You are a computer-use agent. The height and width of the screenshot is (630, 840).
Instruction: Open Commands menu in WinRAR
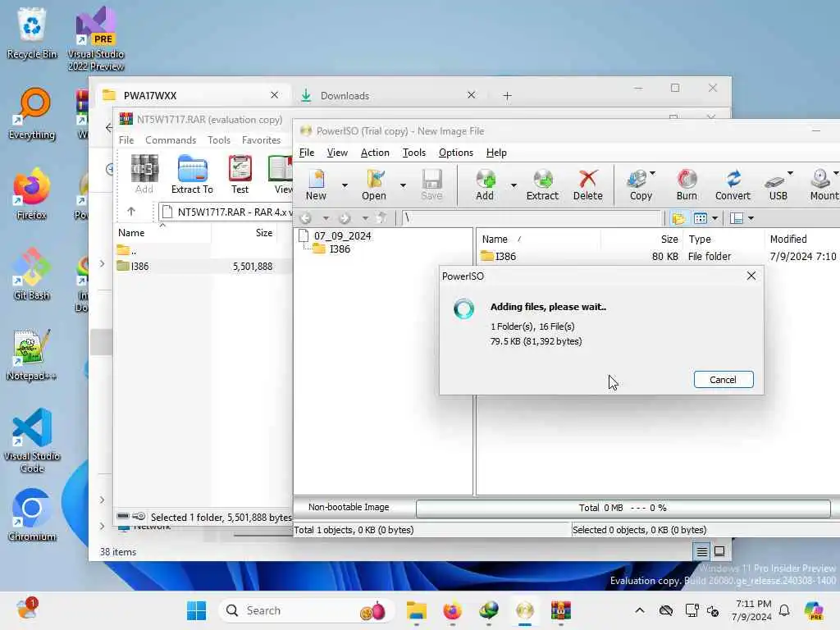point(171,139)
